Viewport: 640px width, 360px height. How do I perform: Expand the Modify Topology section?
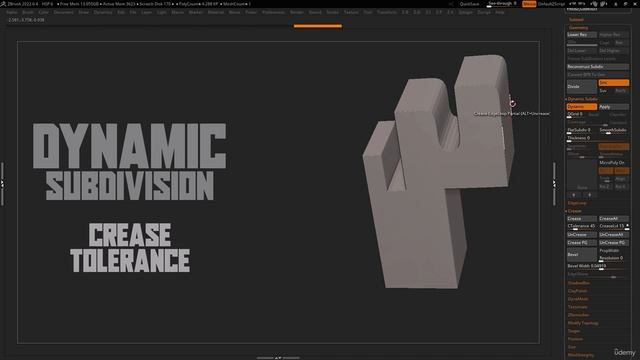tap(583, 323)
